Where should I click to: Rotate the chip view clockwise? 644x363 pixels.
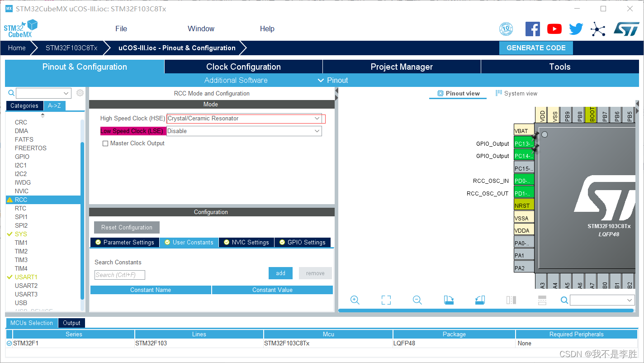click(x=449, y=300)
